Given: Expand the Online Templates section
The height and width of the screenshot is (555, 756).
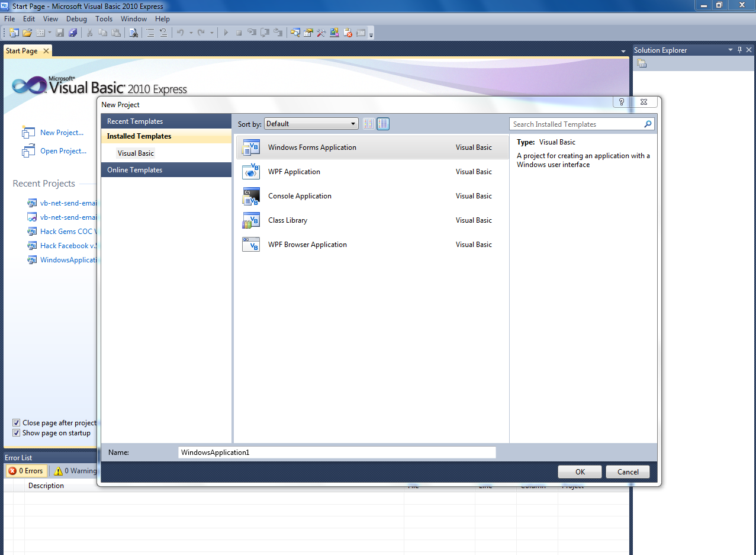Looking at the screenshot, I should click(166, 170).
